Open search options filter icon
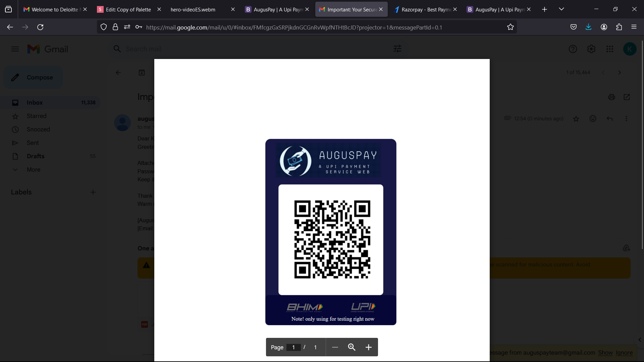 coord(397,49)
